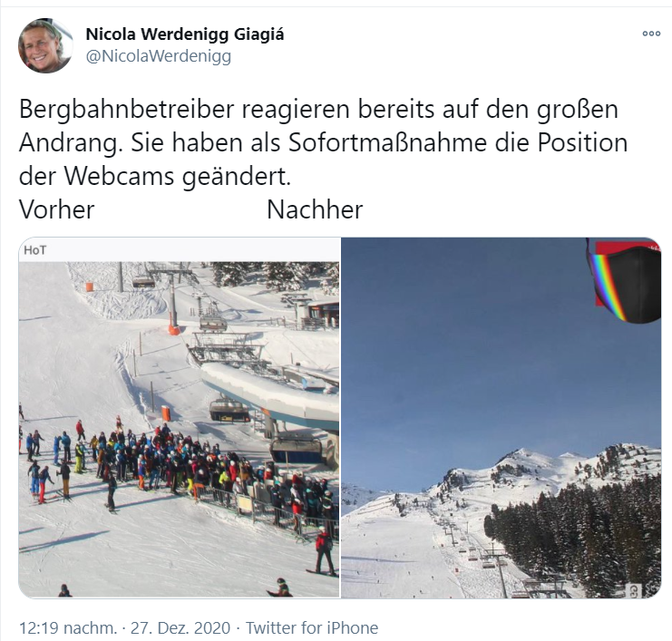Screen dimensions: 672x641
Task: Click the 12:19 nachm. timestamp
Action: pyautogui.click(x=68, y=627)
